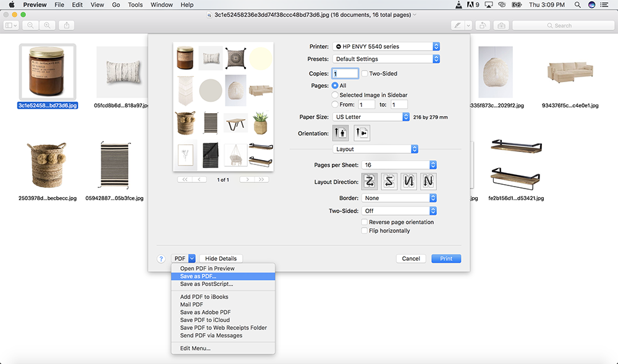618x364 pixels.
Task: Click the PDF dropdown arrow button
Action: click(x=192, y=259)
